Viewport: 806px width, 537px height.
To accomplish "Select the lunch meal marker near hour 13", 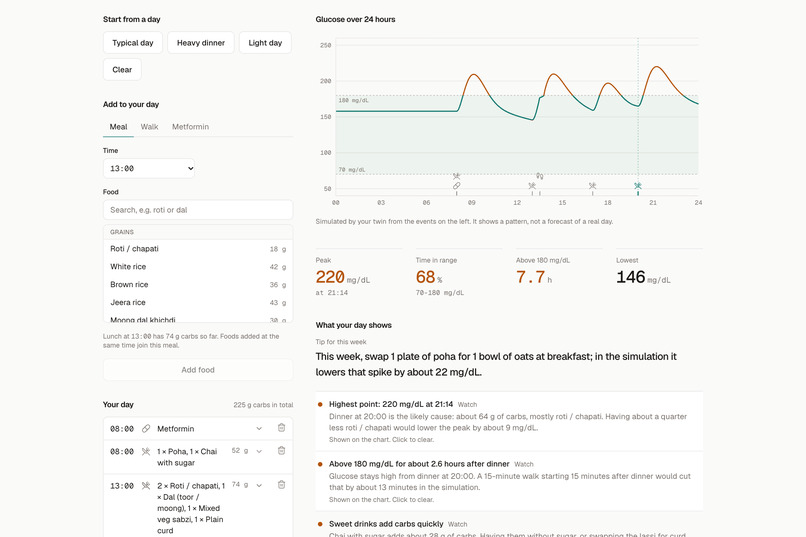I will tap(532, 186).
